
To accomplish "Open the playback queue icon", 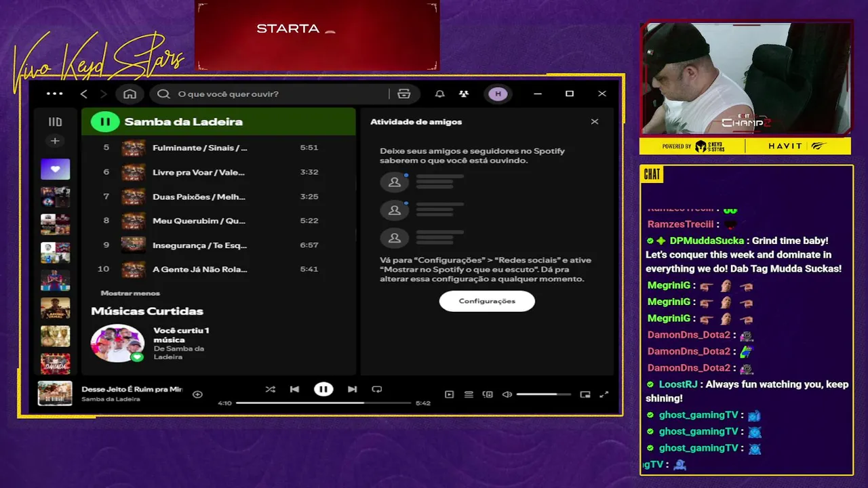I will [469, 394].
